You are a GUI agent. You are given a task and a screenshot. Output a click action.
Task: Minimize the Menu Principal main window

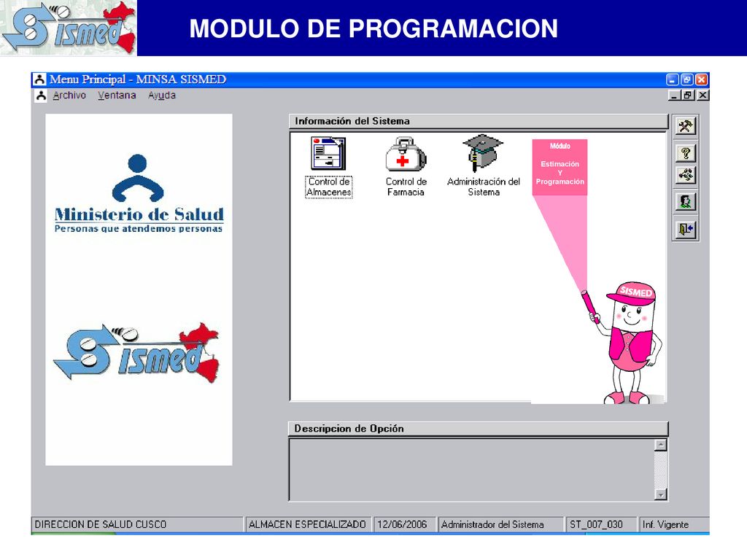point(672,79)
